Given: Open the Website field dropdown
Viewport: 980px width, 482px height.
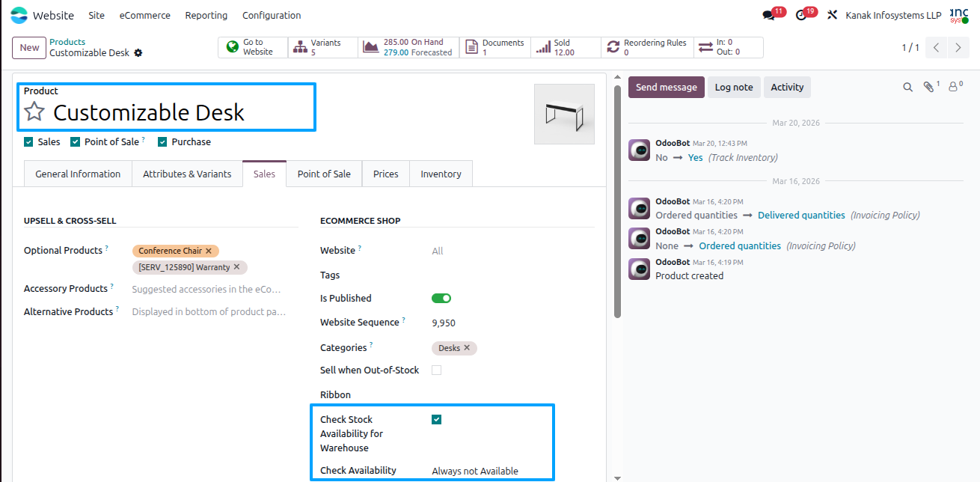Looking at the screenshot, I should point(512,251).
